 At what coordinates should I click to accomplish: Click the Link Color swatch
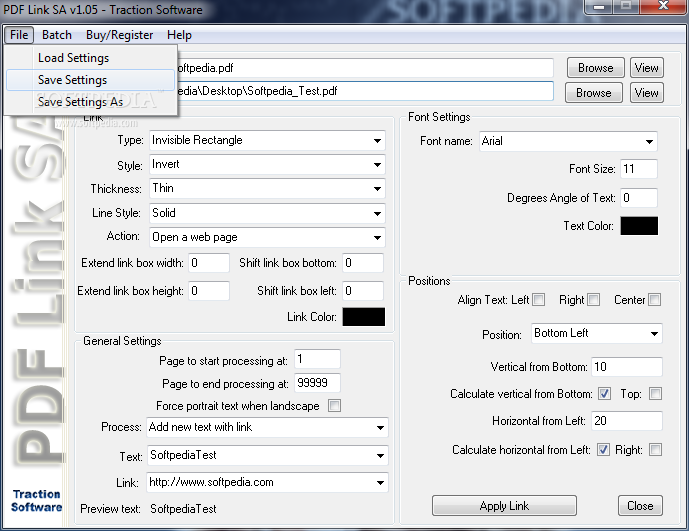[363, 317]
